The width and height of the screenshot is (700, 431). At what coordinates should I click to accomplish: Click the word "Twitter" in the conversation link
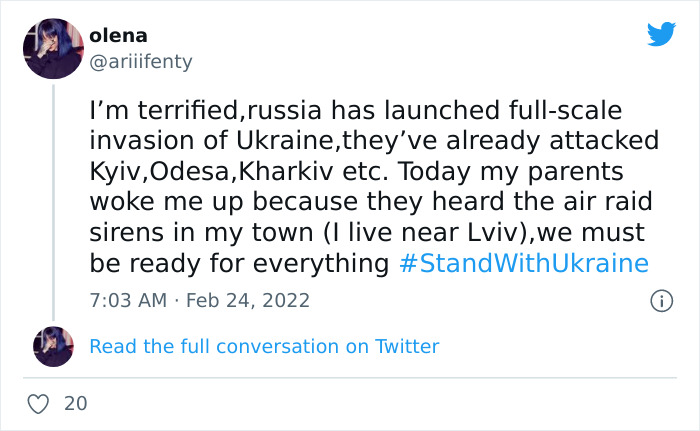pyautogui.click(x=407, y=346)
